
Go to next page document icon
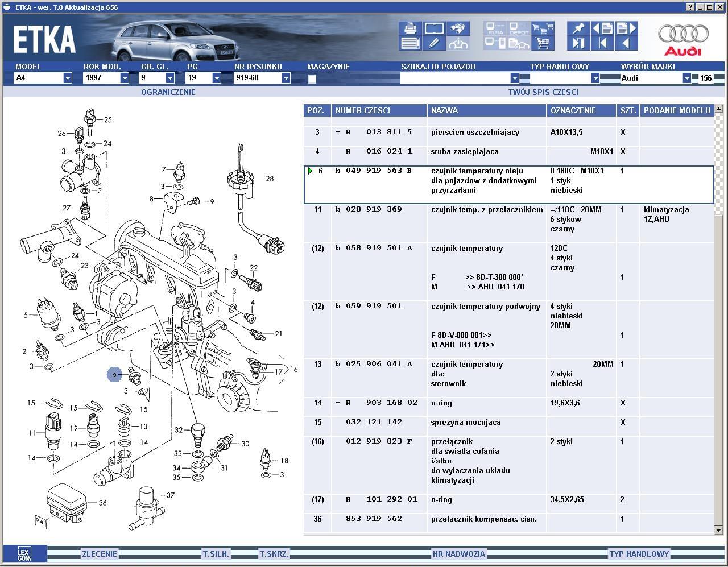tap(626, 28)
